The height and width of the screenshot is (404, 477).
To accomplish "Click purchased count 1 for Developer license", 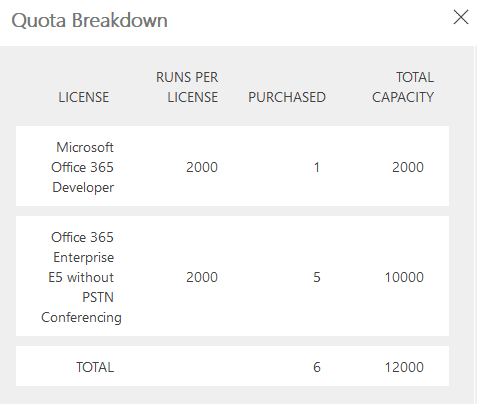I will [317, 167].
